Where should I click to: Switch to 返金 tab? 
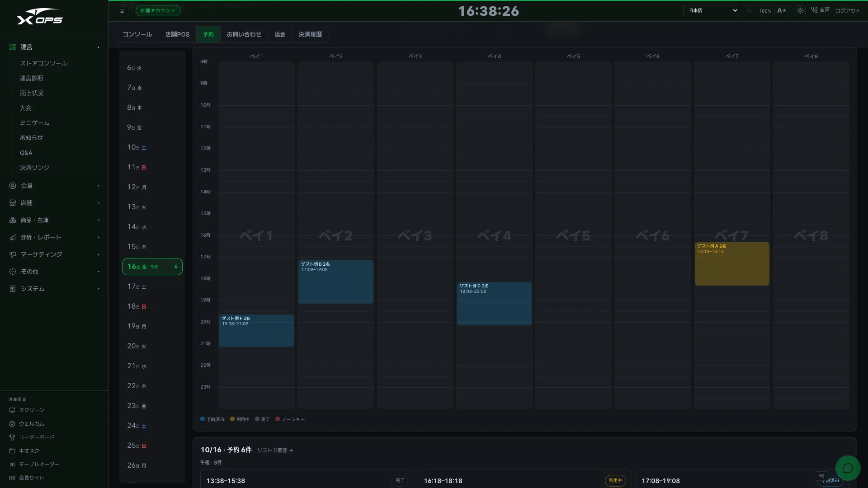tap(280, 34)
